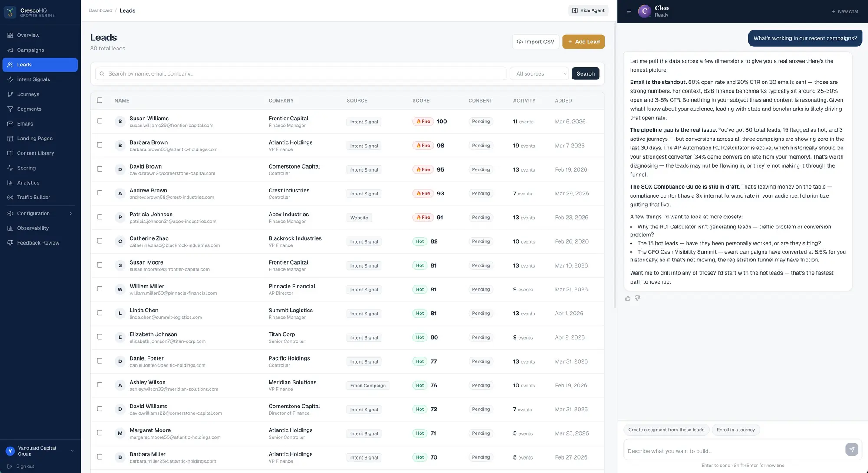Check the Andrew Brown lead
The width and height of the screenshot is (868, 473).
99,193
